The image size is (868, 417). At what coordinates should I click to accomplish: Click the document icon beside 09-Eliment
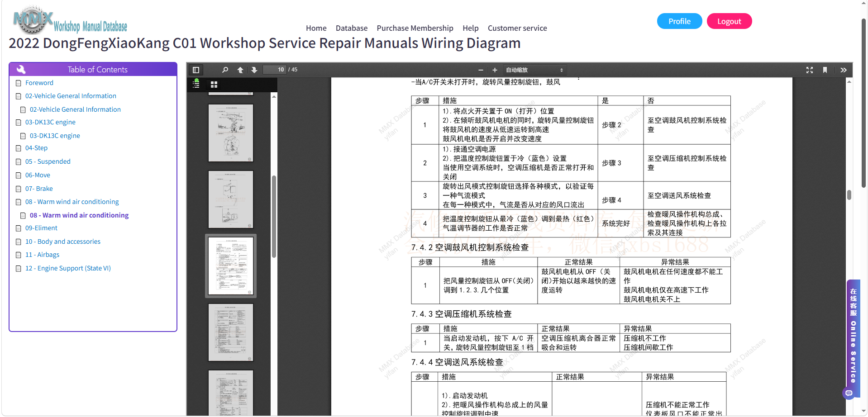point(19,228)
